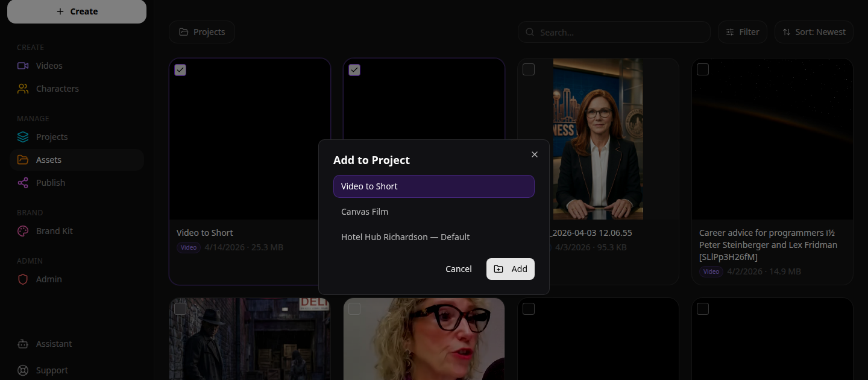Click the Admin shield icon

point(23,279)
